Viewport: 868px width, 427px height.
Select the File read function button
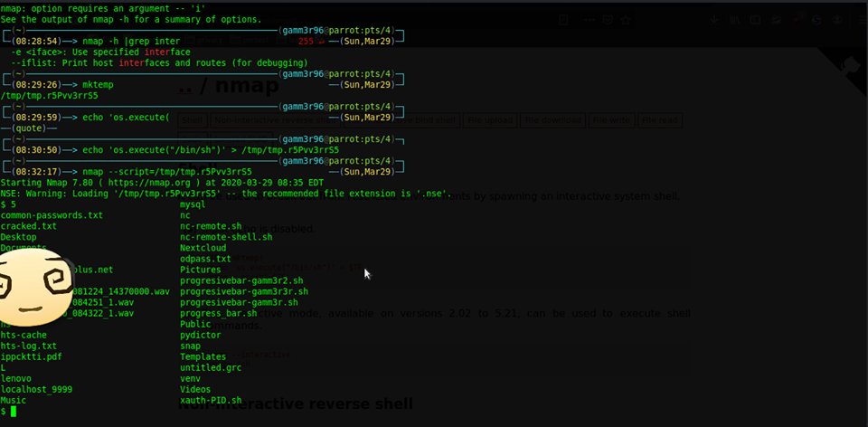pos(660,120)
